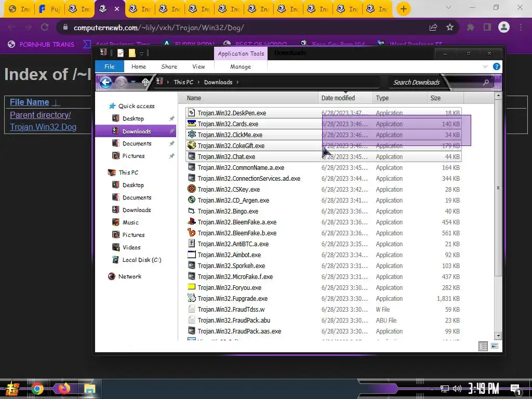Click Chrome share page icon
This screenshot has width=532, height=399.
pos(433,28)
